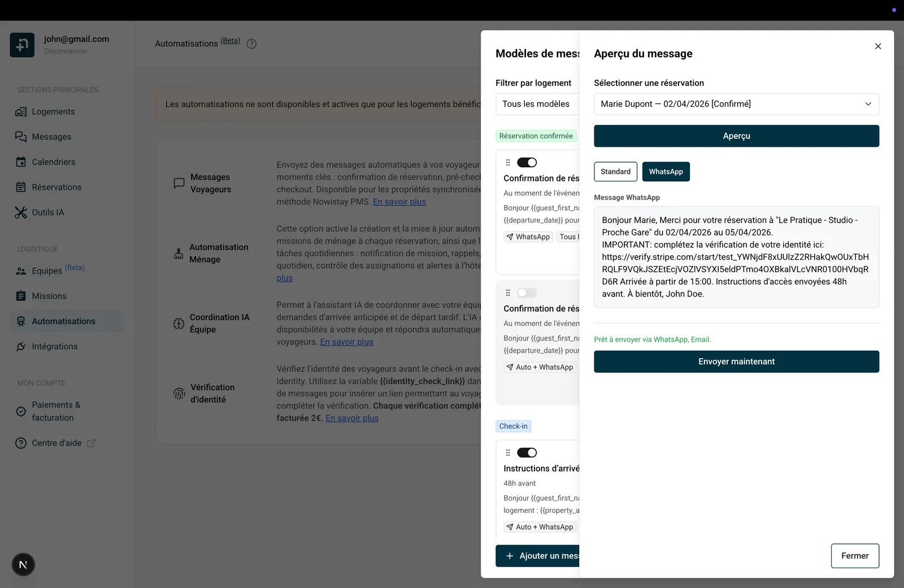Click Ajouter un message button
Image resolution: width=904 pixels, height=588 pixels.
tap(537, 556)
